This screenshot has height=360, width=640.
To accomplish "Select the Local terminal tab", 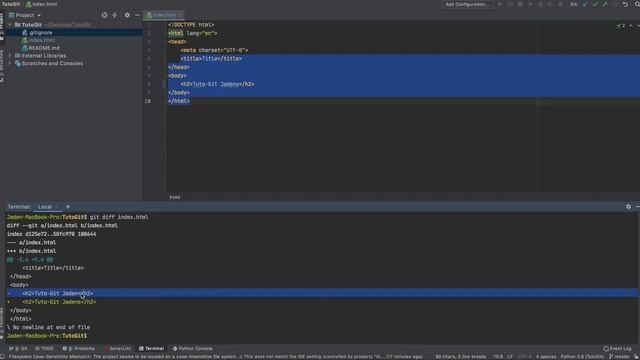I will [45, 207].
